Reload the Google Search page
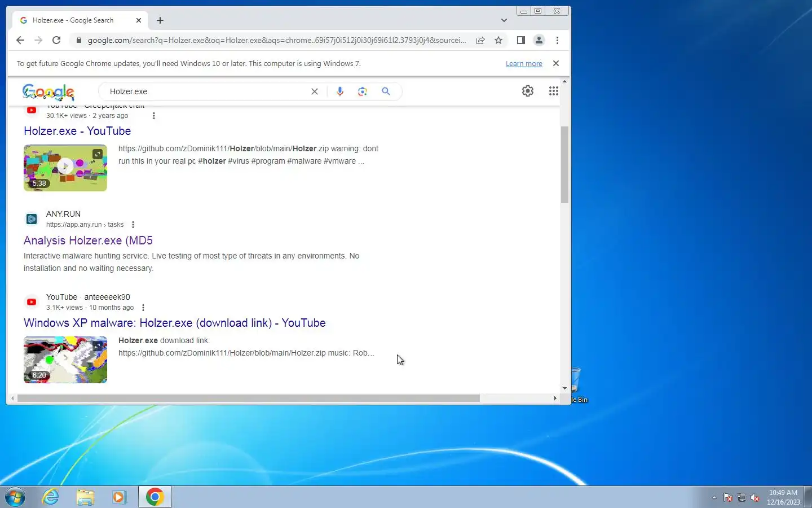This screenshot has width=812, height=508. click(56, 40)
